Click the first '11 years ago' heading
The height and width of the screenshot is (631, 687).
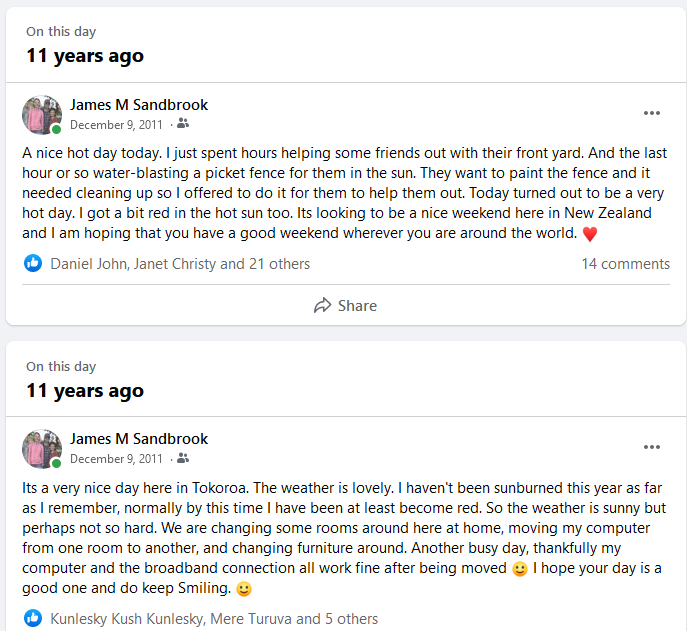tap(85, 56)
